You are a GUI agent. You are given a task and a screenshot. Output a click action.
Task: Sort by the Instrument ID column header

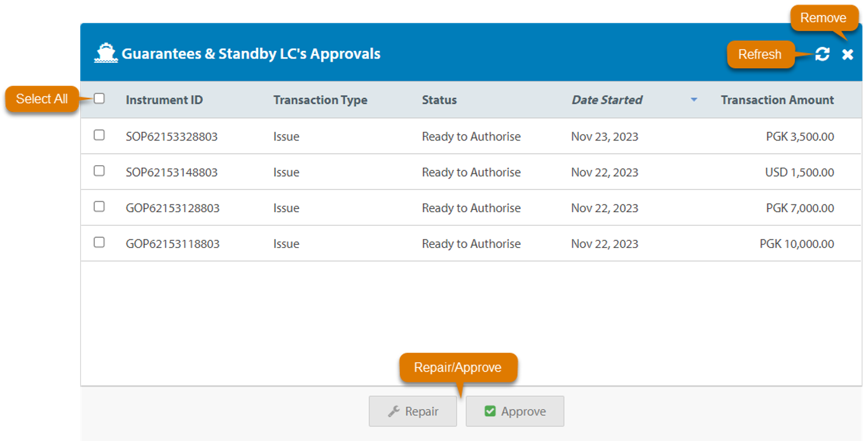pos(164,100)
